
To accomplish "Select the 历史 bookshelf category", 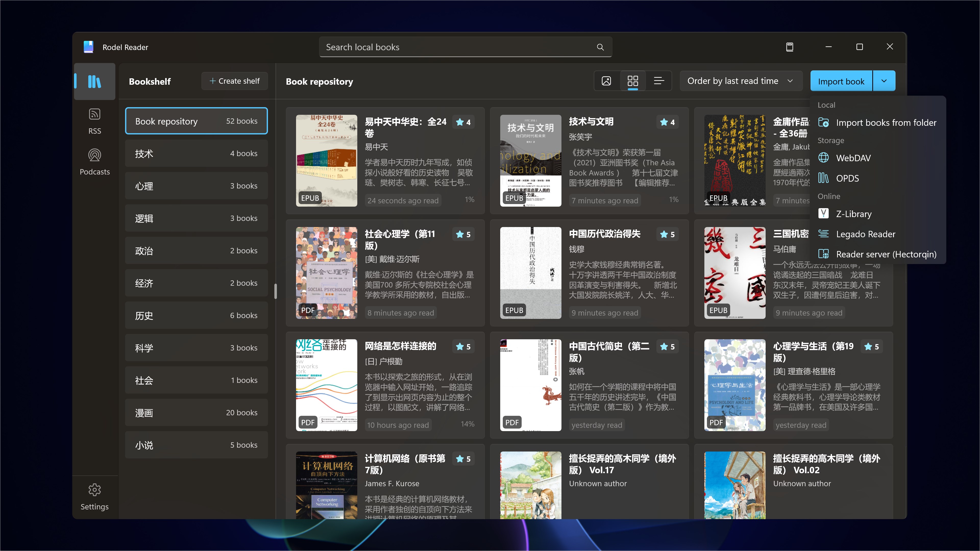I will coord(196,315).
